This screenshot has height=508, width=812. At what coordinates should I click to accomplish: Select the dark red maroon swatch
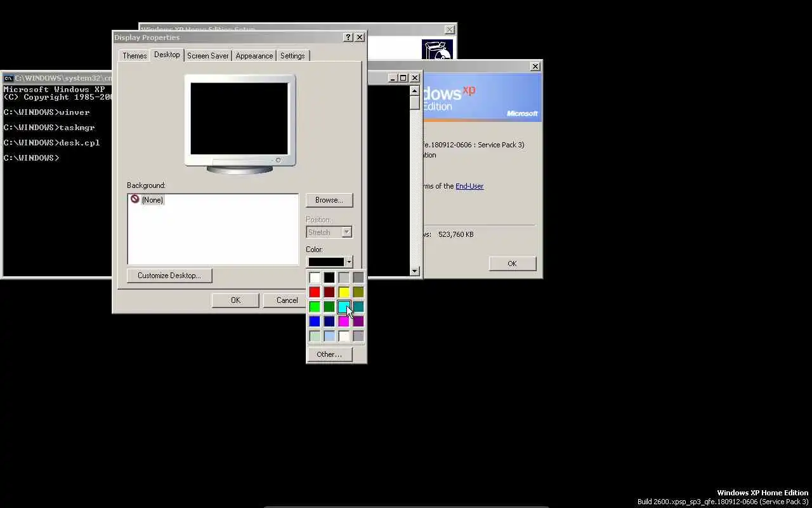[x=329, y=292]
